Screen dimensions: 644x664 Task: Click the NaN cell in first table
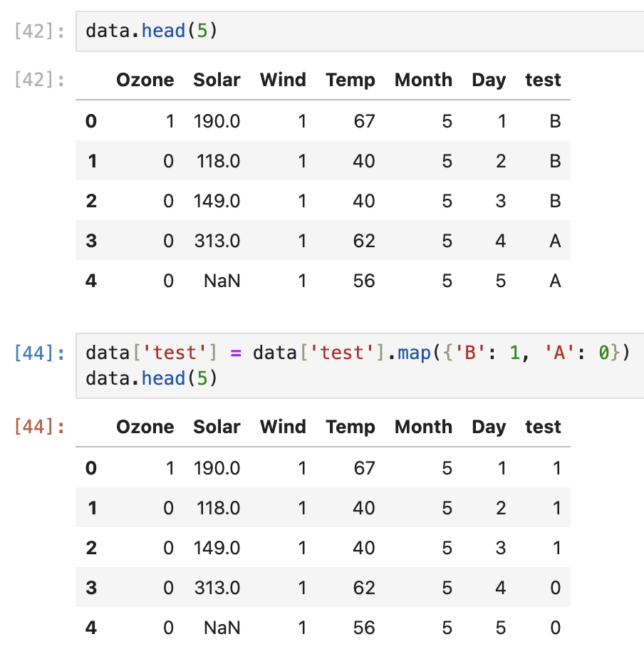(222, 281)
